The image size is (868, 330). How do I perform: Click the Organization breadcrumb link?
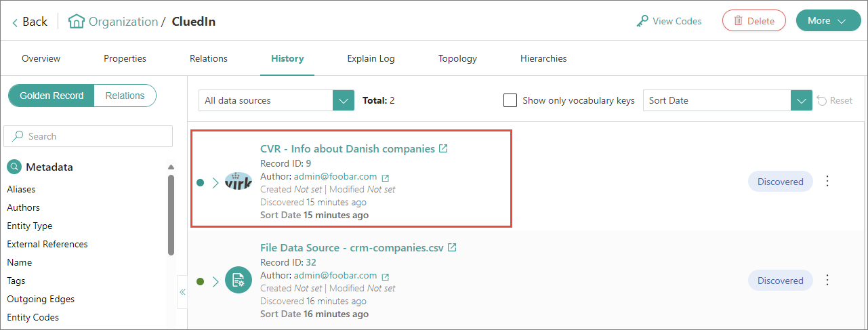[x=123, y=22]
